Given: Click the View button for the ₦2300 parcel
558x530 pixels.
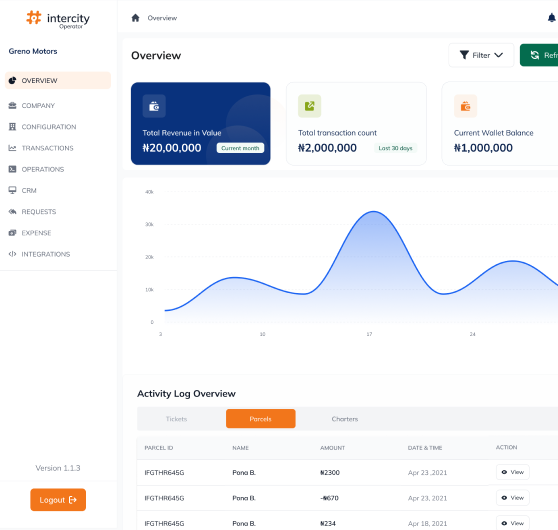Looking at the screenshot, I should tap(513, 472).
